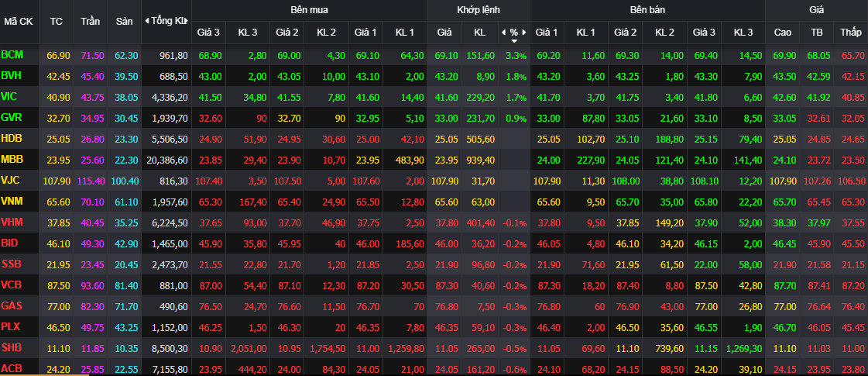Click the left arrow beside % header
Image resolution: width=868 pixels, height=376 pixels.
point(503,33)
